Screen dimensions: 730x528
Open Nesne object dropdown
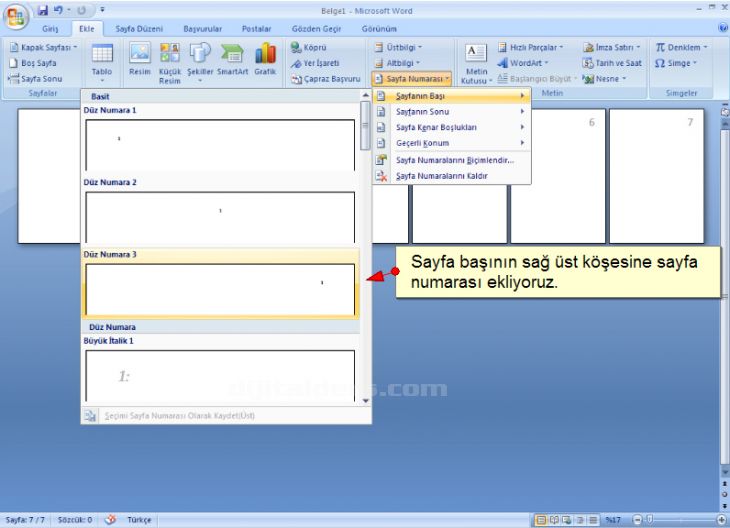[604, 79]
